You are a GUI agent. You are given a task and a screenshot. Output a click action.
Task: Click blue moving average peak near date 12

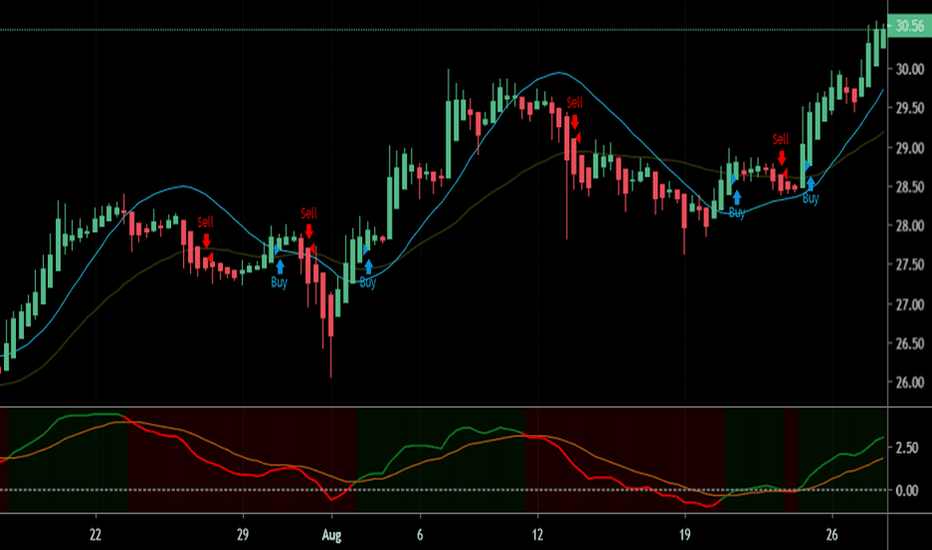[x=559, y=73]
